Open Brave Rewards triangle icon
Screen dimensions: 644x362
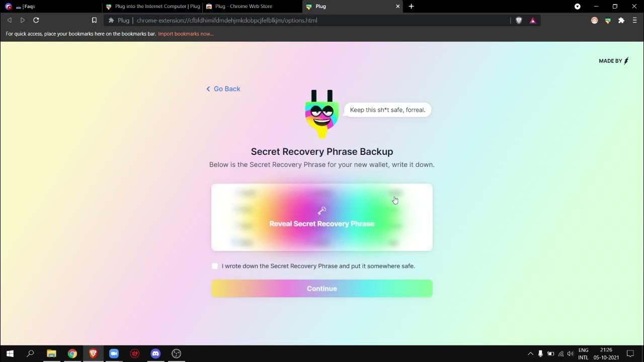coord(533,21)
